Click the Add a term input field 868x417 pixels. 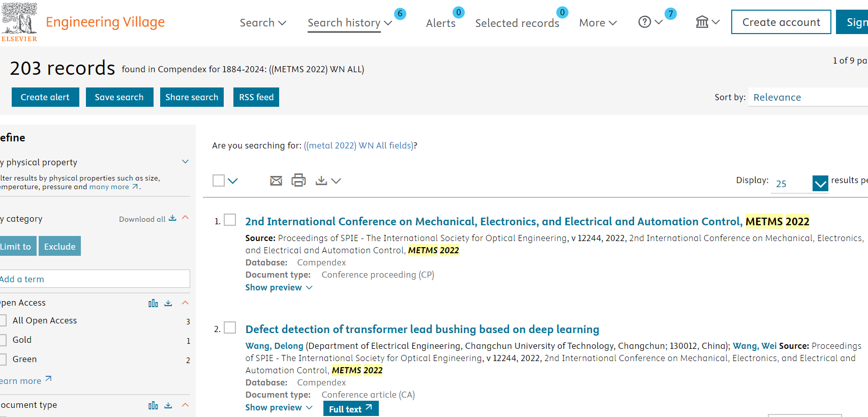pyautogui.click(x=94, y=279)
